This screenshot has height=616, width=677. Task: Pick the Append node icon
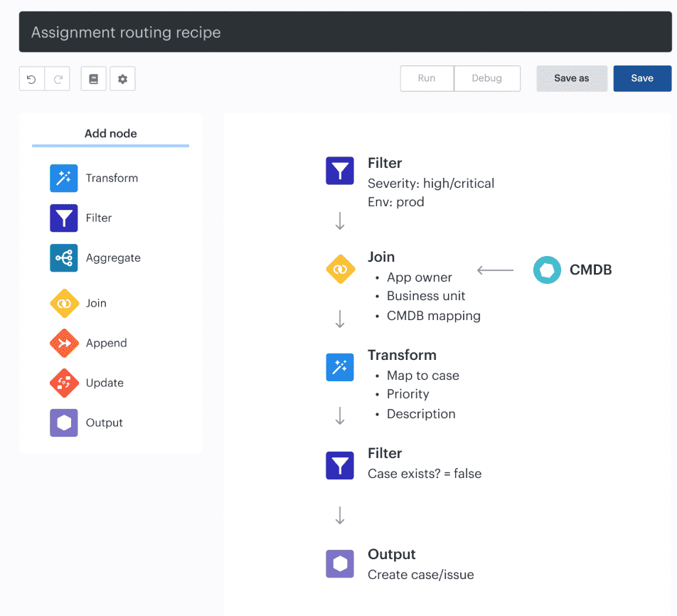64,344
